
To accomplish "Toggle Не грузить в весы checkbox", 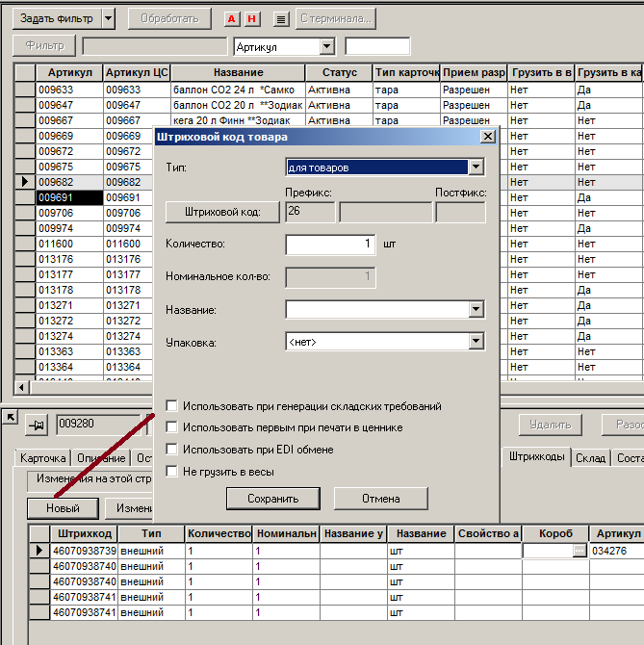I will (x=171, y=472).
